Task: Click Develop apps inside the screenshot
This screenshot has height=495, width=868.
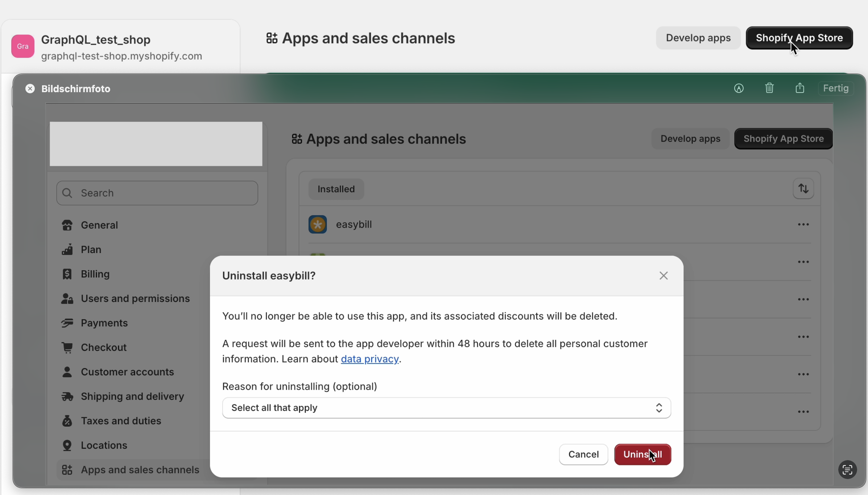Action: pos(690,139)
